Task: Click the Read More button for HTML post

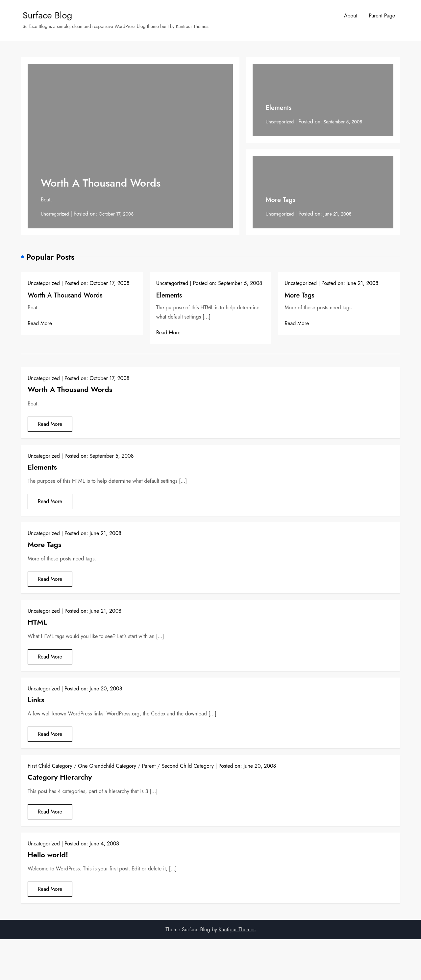Action: [50, 657]
